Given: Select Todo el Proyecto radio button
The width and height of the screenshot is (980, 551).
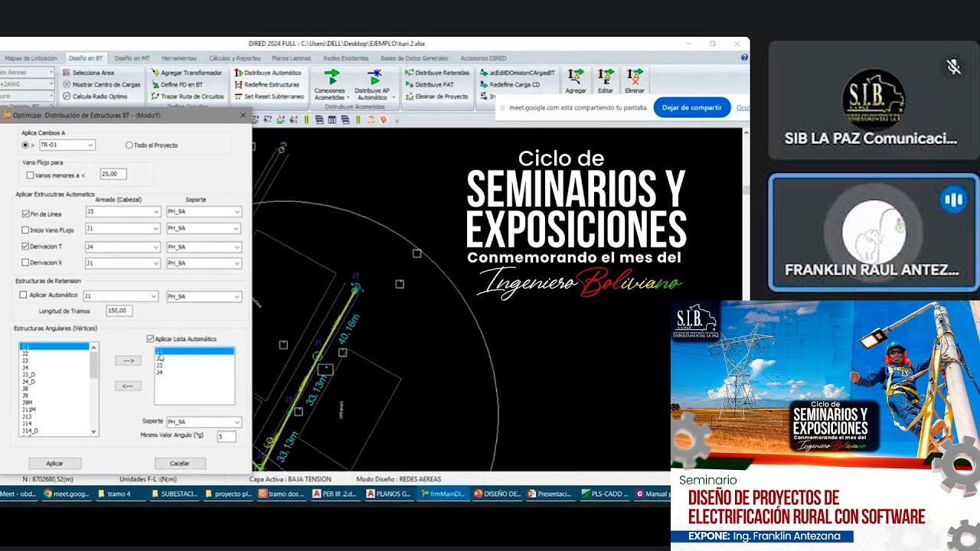Looking at the screenshot, I should (129, 145).
